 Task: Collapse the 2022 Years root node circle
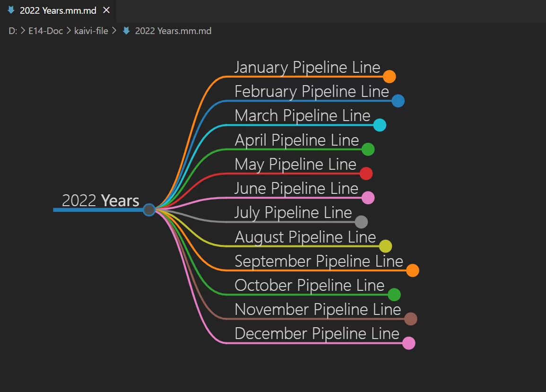click(149, 209)
